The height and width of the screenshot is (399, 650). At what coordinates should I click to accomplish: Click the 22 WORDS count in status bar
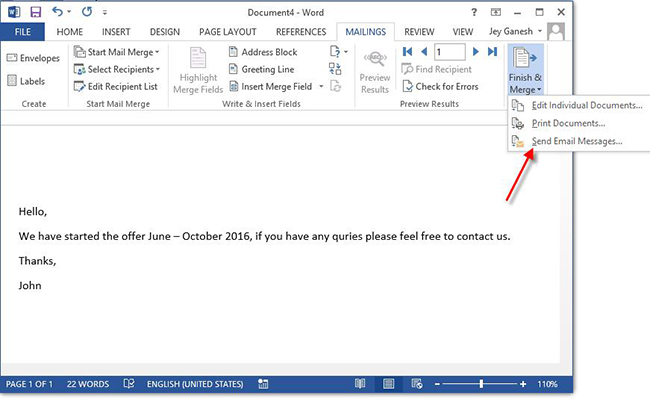click(88, 384)
